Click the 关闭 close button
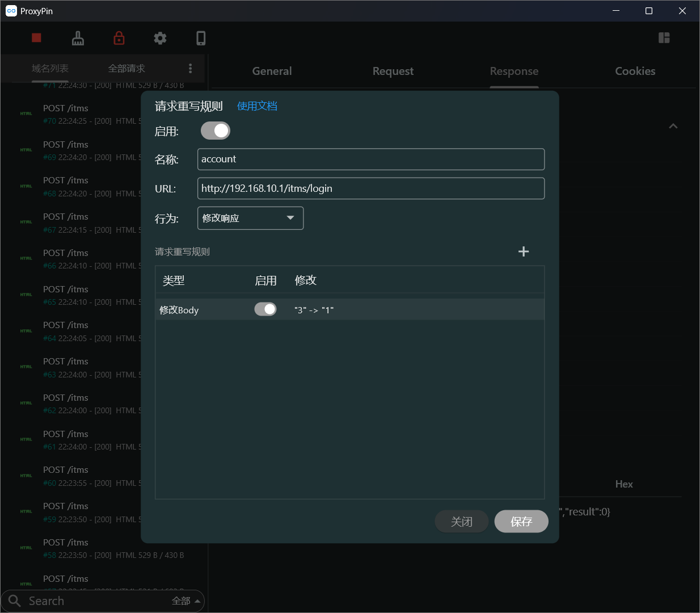The width and height of the screenshot is (700, 613). point(461,521)
